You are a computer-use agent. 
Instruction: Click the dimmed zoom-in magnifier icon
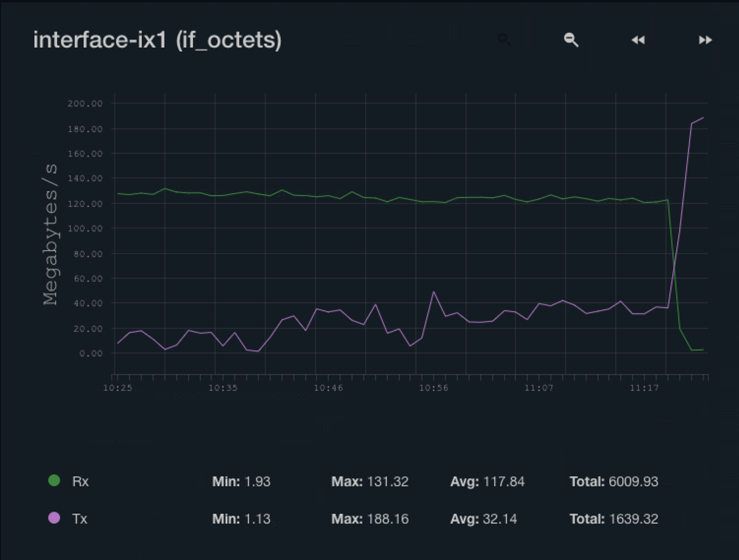[504, 40]
